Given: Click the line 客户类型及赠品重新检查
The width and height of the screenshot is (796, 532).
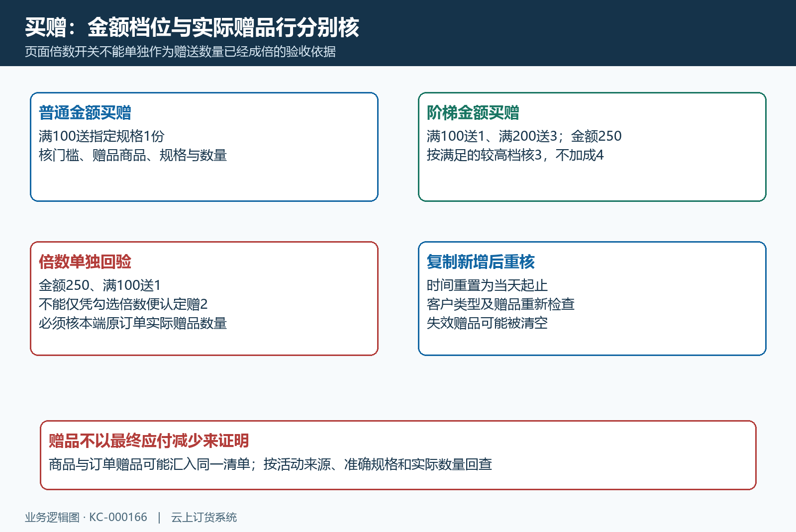Looking at the screenshot, I should 501,304.
